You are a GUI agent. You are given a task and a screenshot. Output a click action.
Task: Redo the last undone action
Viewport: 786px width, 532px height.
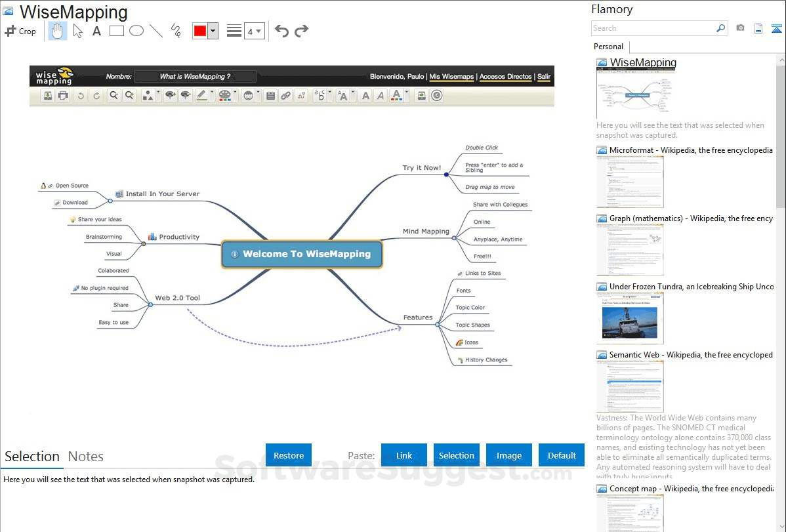point(302,30)
